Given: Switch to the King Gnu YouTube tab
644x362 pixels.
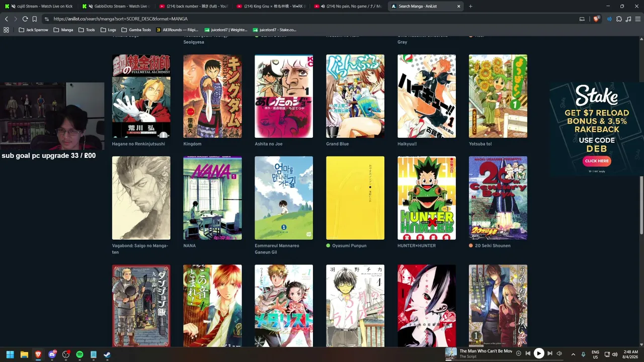Looking at the screenshot, I should [x=272, y=7].
